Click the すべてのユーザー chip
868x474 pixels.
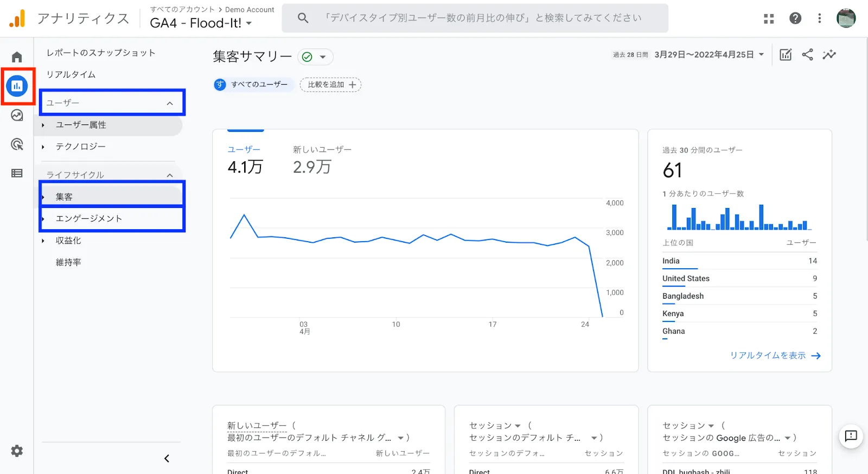[254, 85]
